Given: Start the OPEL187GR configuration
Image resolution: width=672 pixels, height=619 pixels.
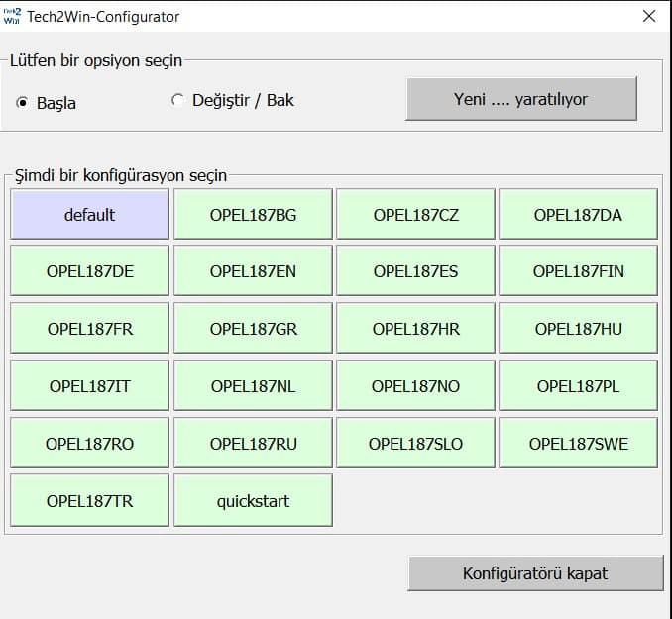Looking at the screenshot, I should point(253,328).
